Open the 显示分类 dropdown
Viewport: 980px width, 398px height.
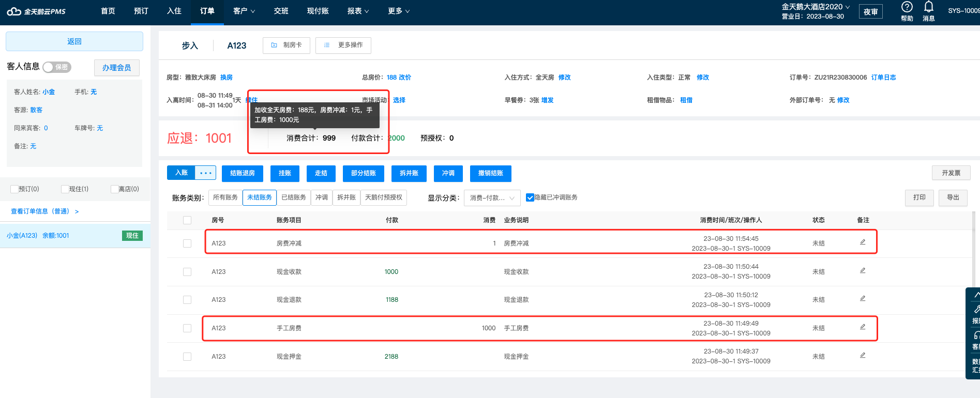click(x=492, y=198)
